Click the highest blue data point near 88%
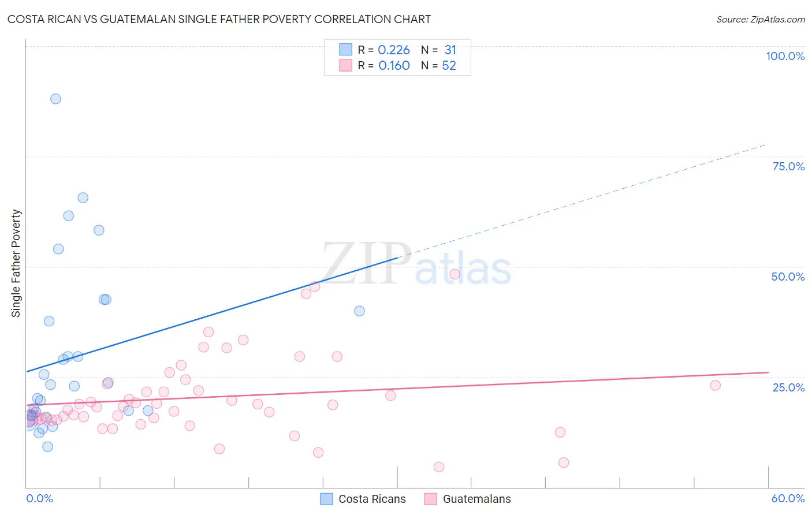This screenshot has height=515, width=812. (55, 99)
